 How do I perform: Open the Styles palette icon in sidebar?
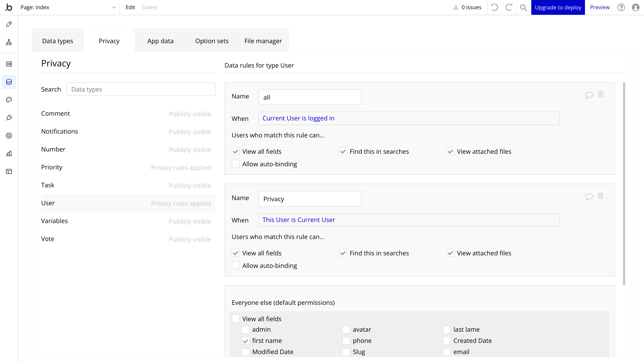click(x=9, y=100)
